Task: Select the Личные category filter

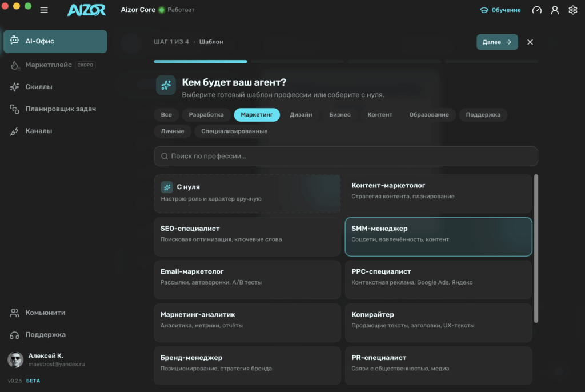Action: [x=173, y=131]
